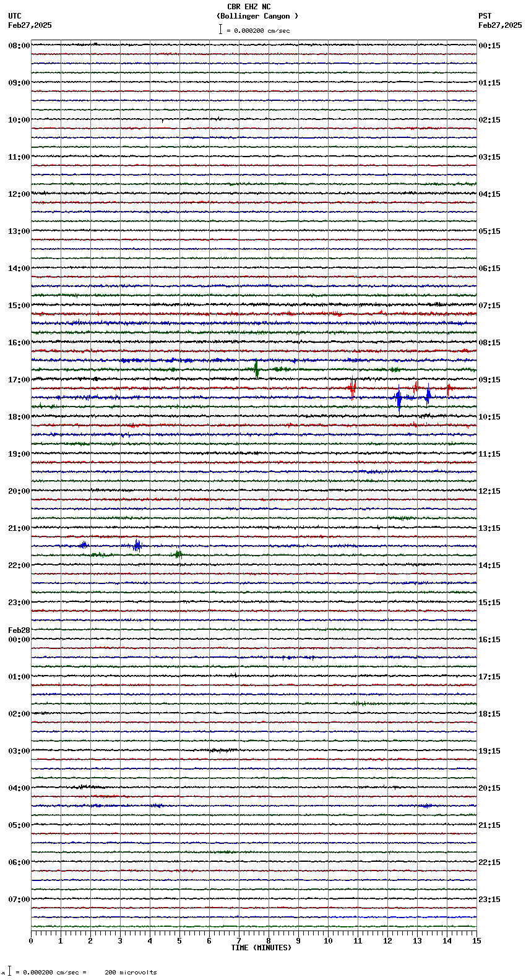
Task: Click the '15' minute axis tick label
Action: pyautogui.click(x=476, y=941)
